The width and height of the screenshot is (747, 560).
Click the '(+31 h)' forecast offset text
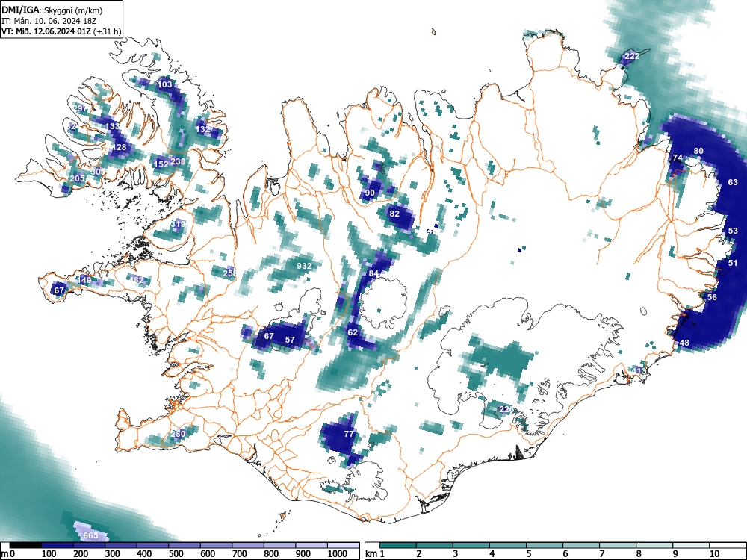click(x=108, y=31)
